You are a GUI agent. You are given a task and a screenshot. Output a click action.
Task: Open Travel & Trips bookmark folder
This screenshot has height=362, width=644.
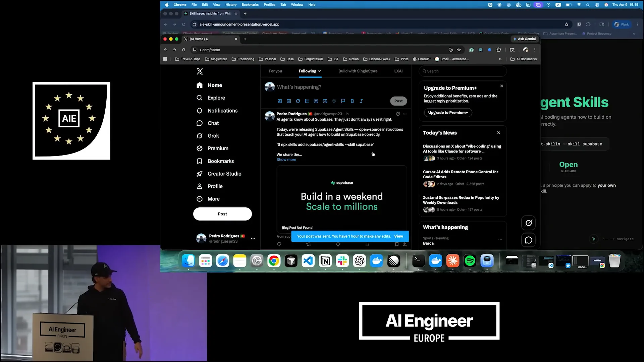point(187,59)
